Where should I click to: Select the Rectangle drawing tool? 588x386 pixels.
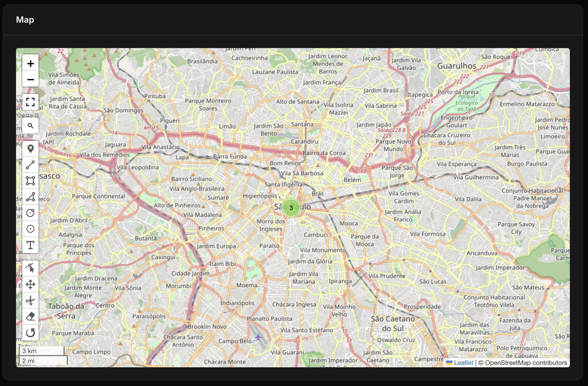[31, 181]
